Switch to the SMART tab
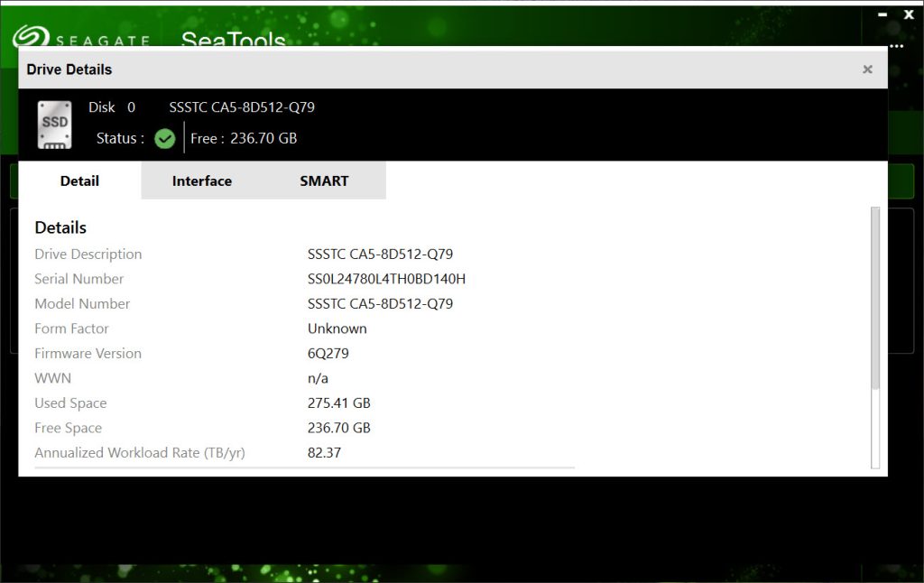Image resolution: width=924 pixels, height=583 pixels. click(x=324, y=180)
